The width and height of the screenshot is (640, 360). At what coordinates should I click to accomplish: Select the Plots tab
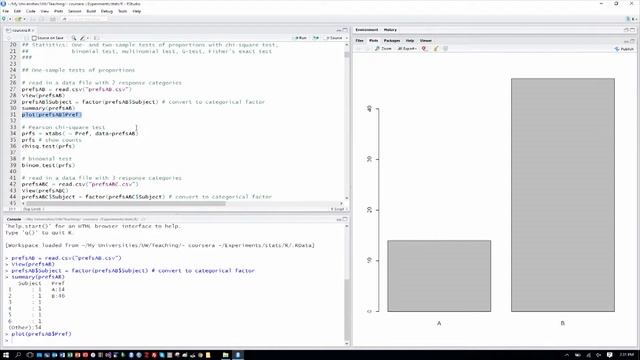pyautogui.click(x=373, y=41)
